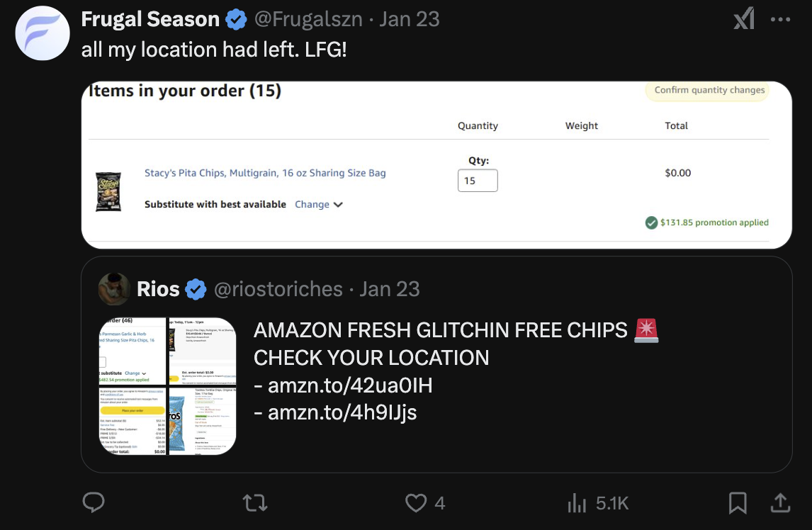Share the tweet via upload icon
This screenshot has width=812, height=530.
tap(780, 502)
